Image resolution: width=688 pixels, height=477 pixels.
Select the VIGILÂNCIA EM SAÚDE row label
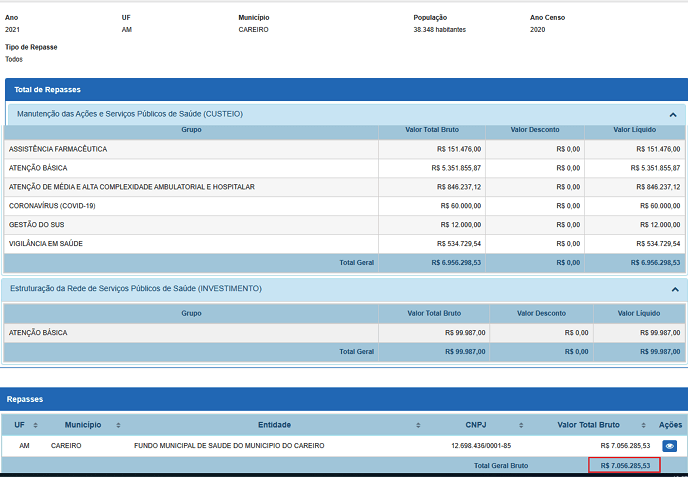pos(46,244)
